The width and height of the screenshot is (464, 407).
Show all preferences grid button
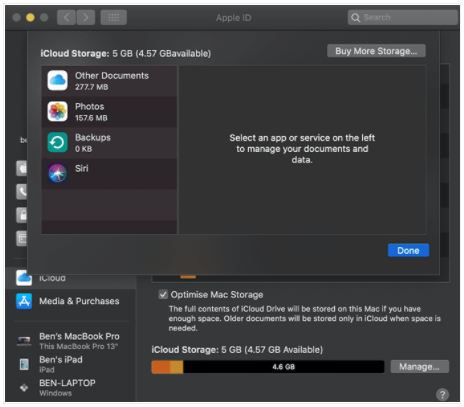point(114,17)
